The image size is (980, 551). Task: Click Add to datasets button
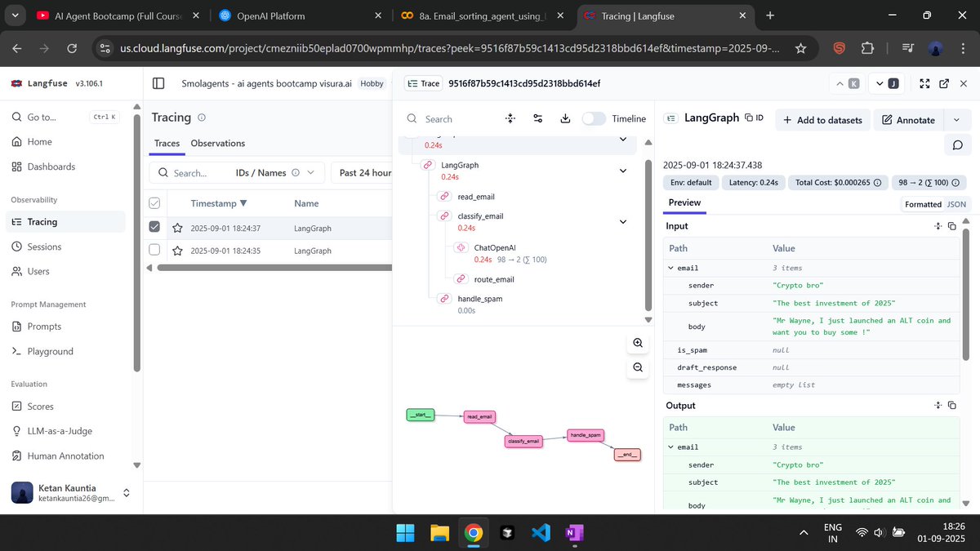pyautogui.click(x=822, y=120)
